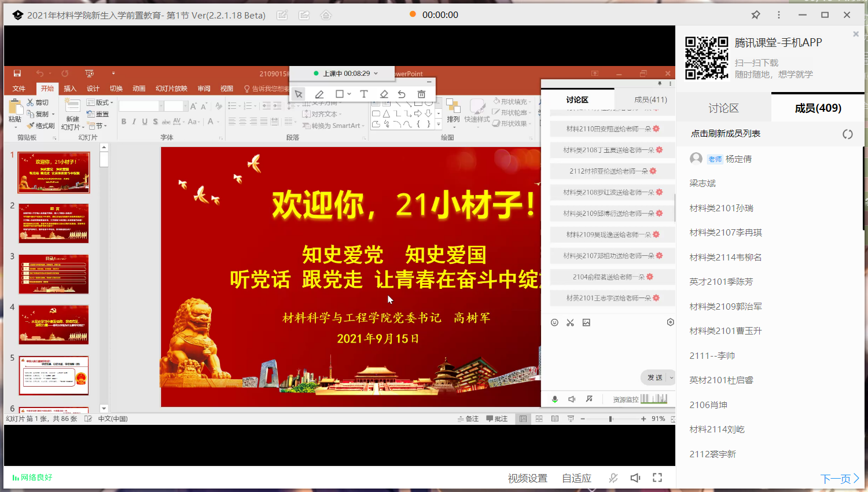Go to 下一页 of the member list
This screenshot has width=868, height=492.
point(839,479)
